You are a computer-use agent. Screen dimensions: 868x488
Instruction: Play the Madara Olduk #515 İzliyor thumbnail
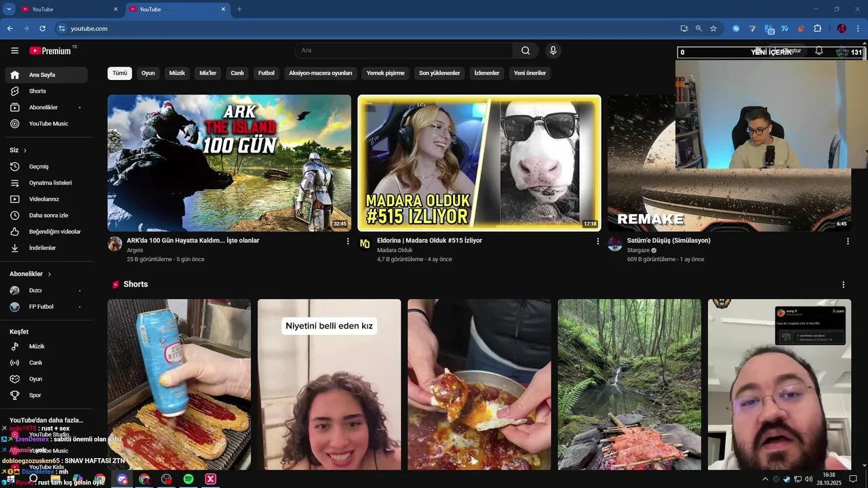(x=479, y=163)
